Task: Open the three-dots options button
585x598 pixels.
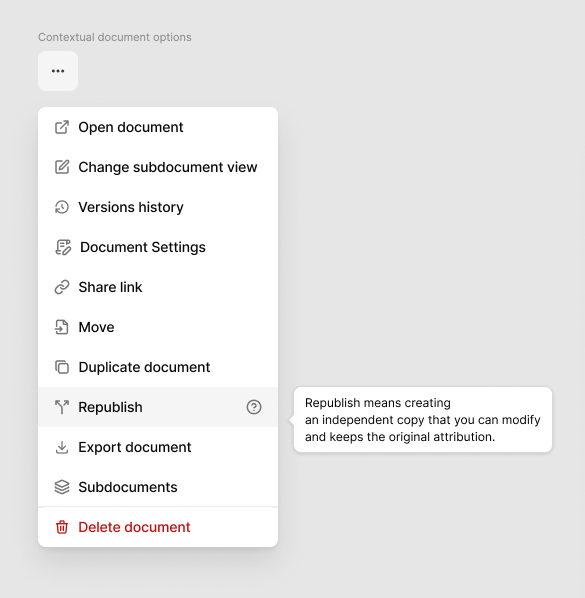Action: [x=58, y=71]
